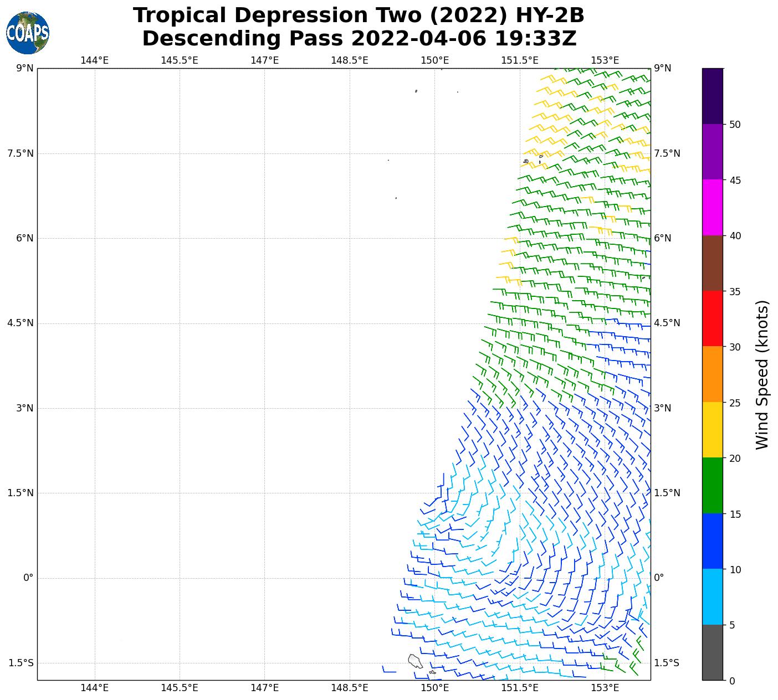Click the 153°E label on the bottom axis
This screenshot has height=700, width=778.
[x=605, y=688]
